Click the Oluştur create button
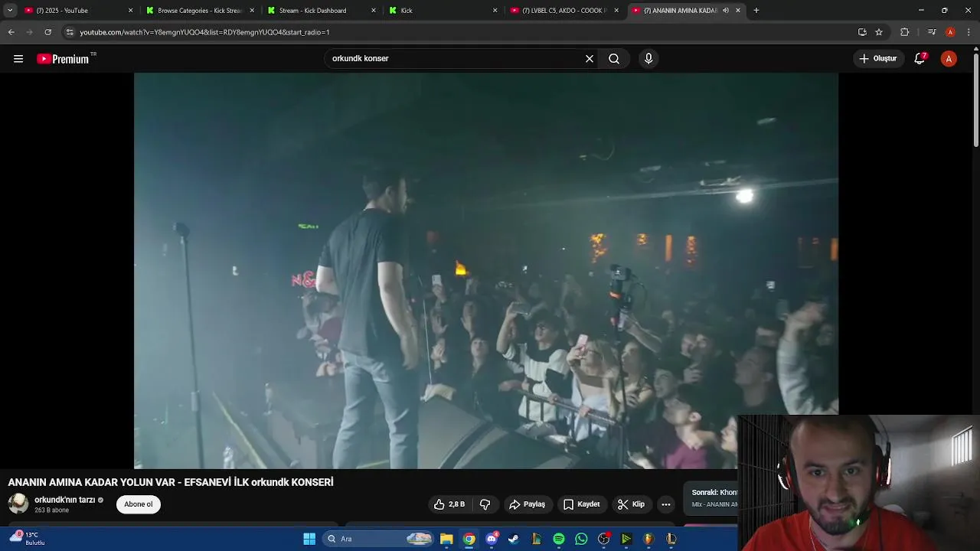 [877, 59]
